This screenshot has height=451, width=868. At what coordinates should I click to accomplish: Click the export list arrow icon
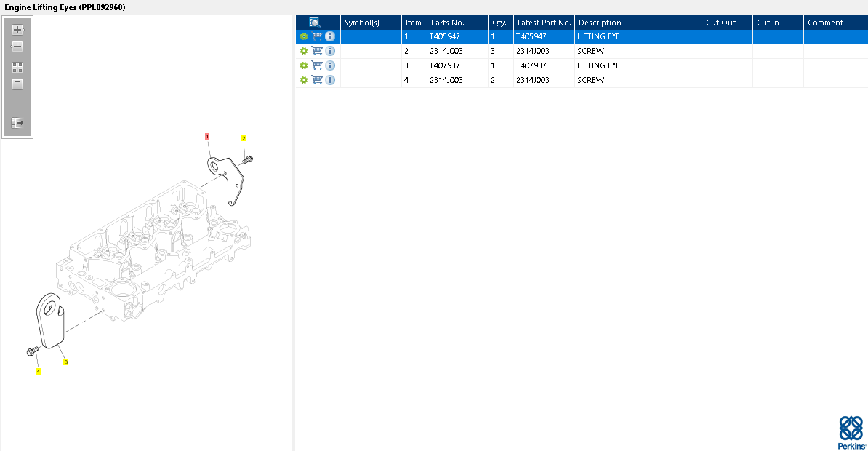pyautogui.click(x=17, y=122)
